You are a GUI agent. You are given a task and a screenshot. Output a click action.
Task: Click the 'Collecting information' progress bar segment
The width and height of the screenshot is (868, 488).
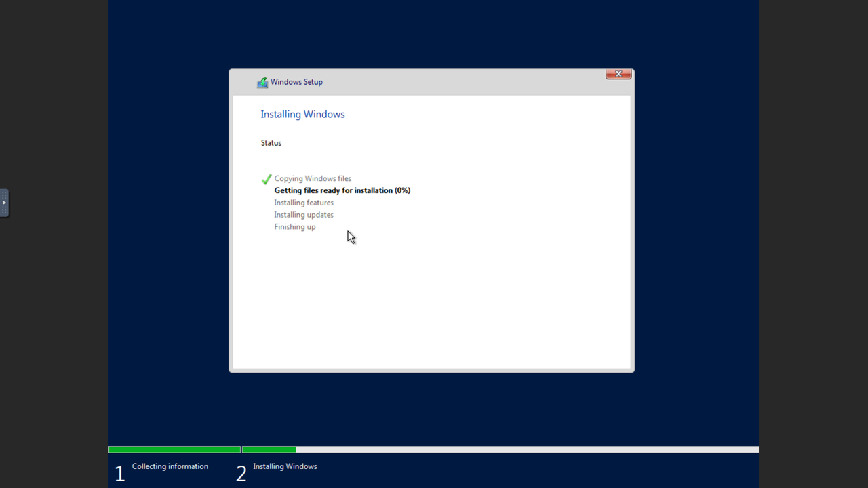174,449
